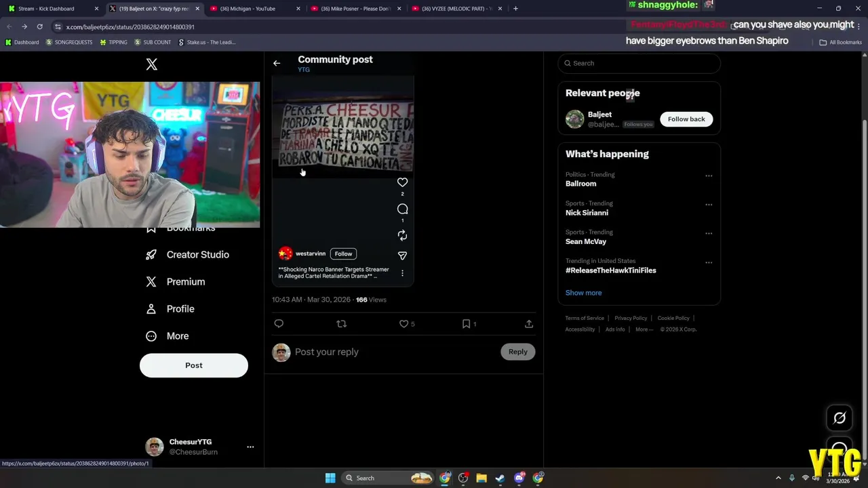Repost the embedded video via arrows icon
This screenshot has width=868, height=488.
(402, 235)
